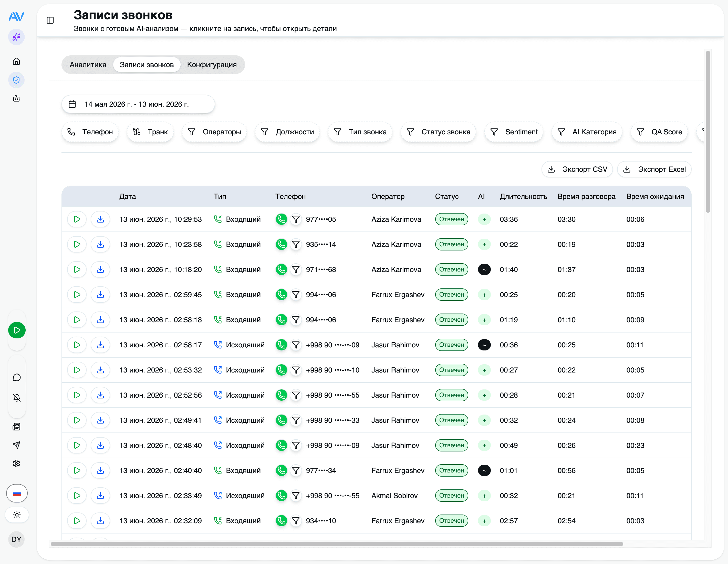Switch language via Russian flag button
Screen dimensions: 728x564
click(17, 493)
